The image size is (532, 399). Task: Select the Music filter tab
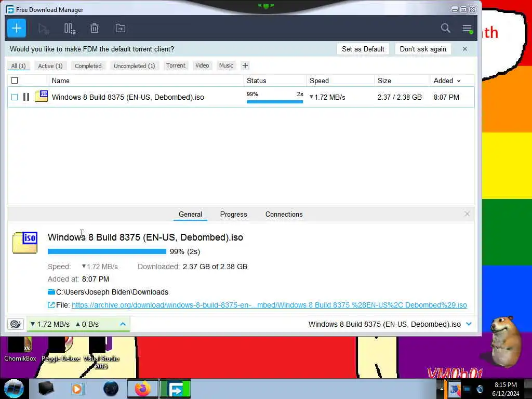(226, 65)
